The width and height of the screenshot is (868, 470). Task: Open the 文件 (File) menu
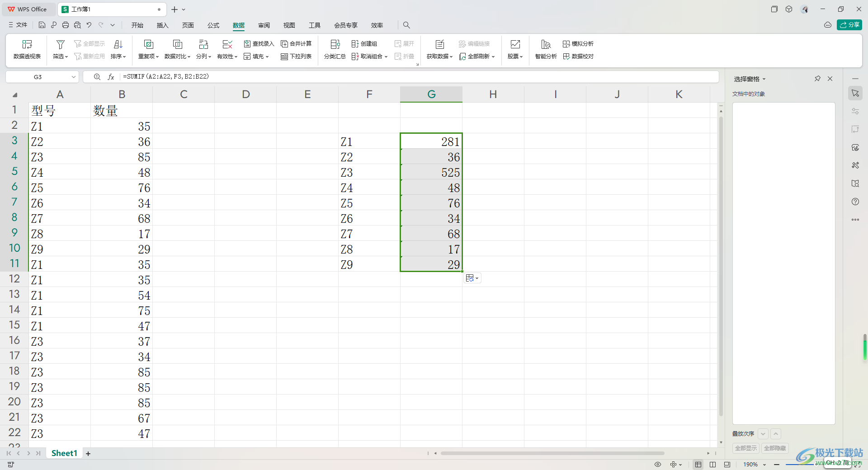[x=18, y=25]
